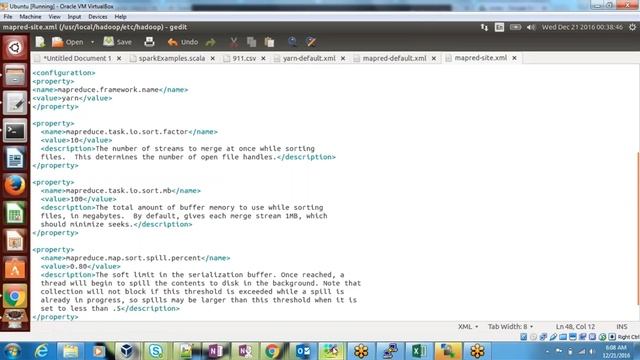Close the 911.csv tab
This screenshot has width=640, height=360.
coord(263,58)
